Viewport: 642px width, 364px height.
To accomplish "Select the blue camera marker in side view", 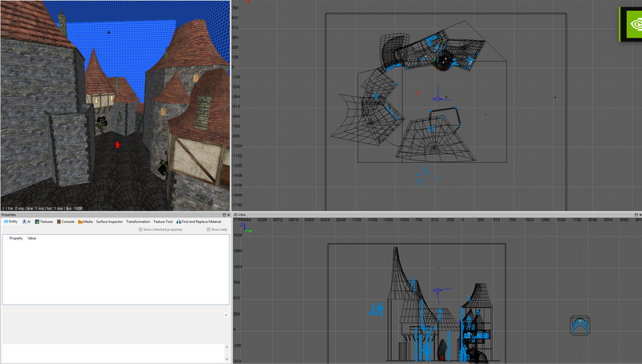I will pyautogui.click(x=439, y=291).
